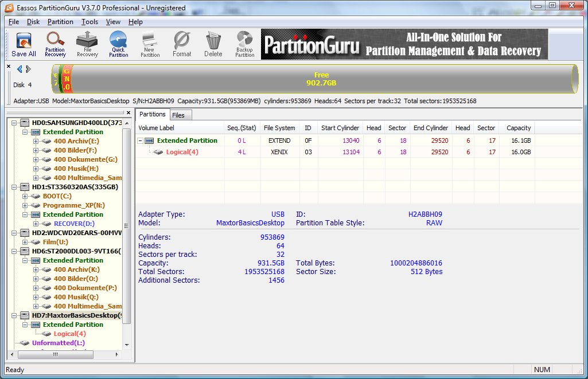Click the Delete partition icon

[x=213, y=44]
